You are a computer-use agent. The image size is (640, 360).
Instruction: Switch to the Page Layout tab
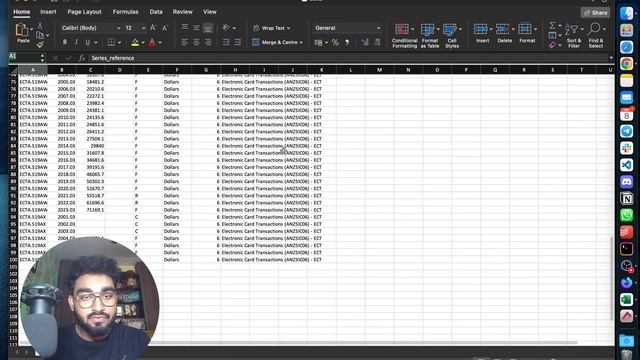(x=84, y=12)
